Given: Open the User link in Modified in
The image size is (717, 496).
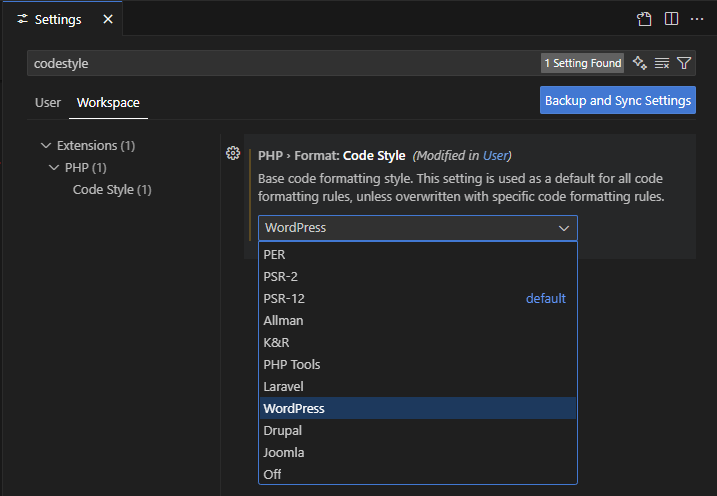Looking at the screenshot, I should pyautogui.click(x=495, y=155).
